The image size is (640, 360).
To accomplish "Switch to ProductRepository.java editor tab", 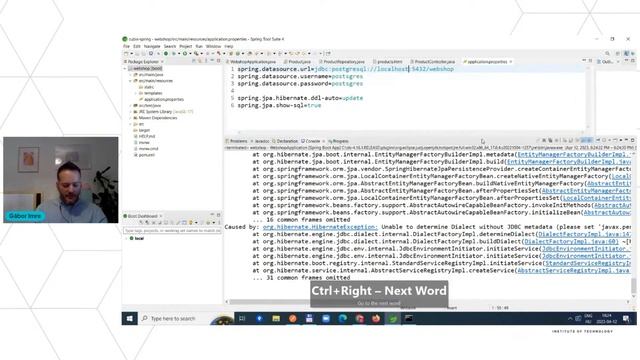I will click(x=342, y=62).
